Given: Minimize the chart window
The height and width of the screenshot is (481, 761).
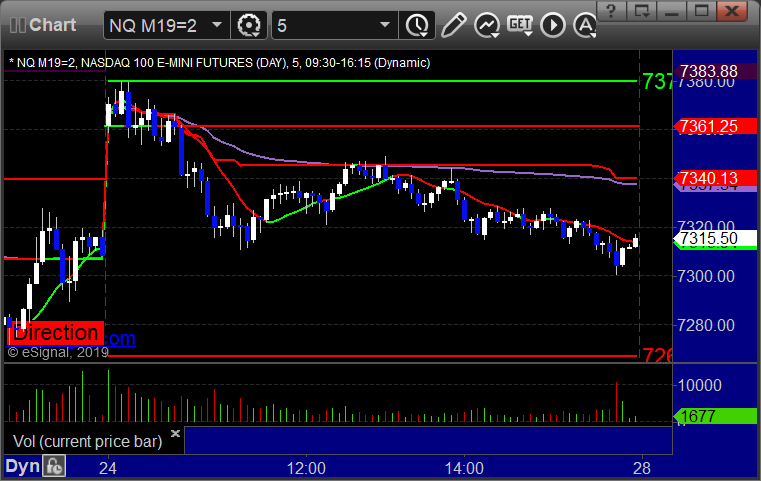Looking at the screenshot, I should point(672,11).
